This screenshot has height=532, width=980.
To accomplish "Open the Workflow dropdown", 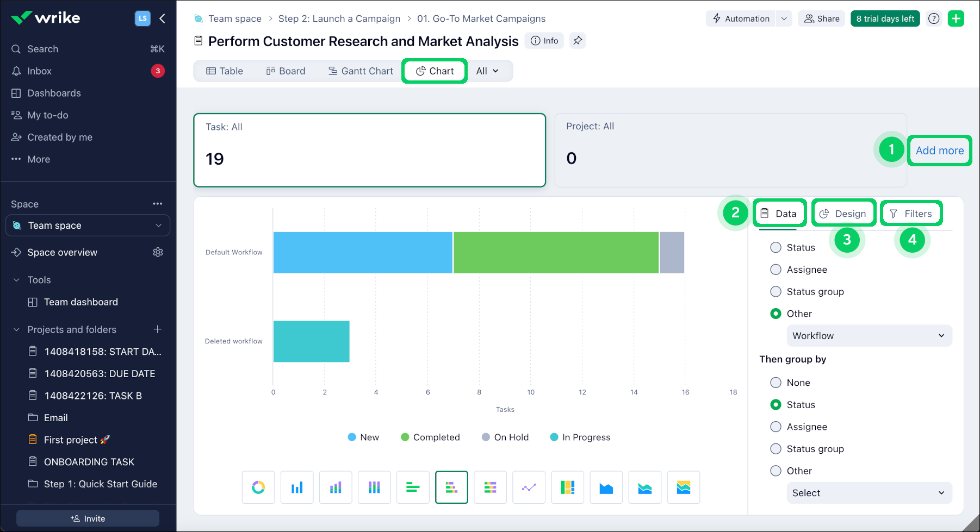I will pyautogui.click(x=869, y=336).
